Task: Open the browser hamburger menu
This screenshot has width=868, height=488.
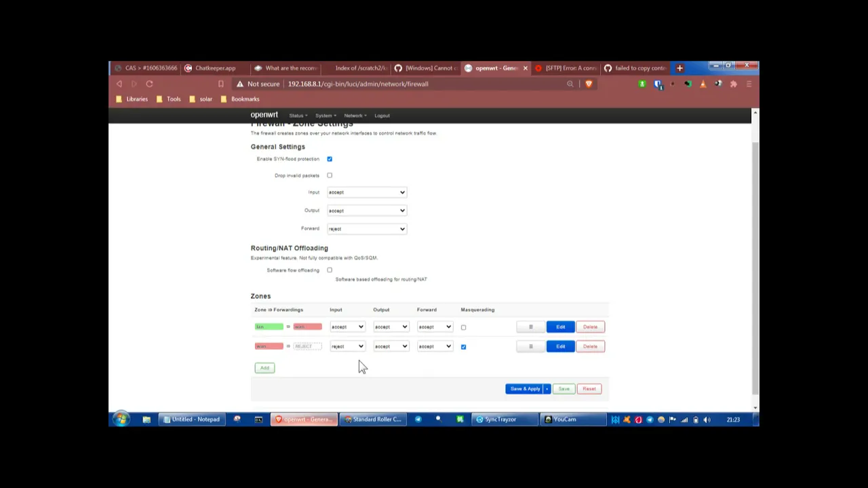Action: pos(749,84)
